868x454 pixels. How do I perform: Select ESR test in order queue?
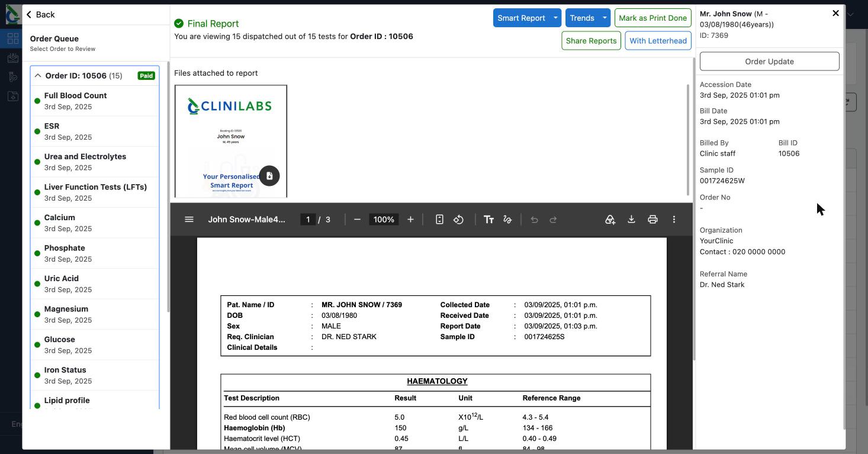tap(95, 131)
